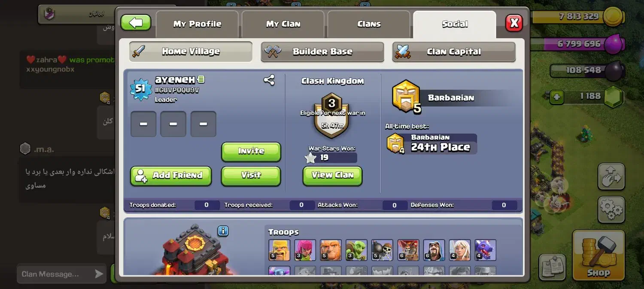Switch to the Clans tab
Viewport: 644px width, 289px height.
(x=369, y=24)
